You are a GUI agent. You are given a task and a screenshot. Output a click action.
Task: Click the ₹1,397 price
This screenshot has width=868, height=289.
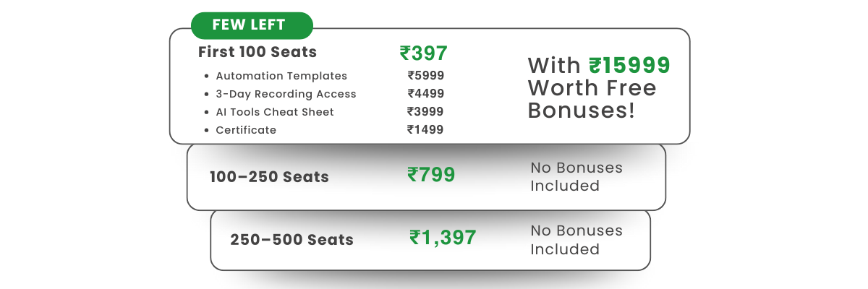pyautogui.click(x=443, y=237)
